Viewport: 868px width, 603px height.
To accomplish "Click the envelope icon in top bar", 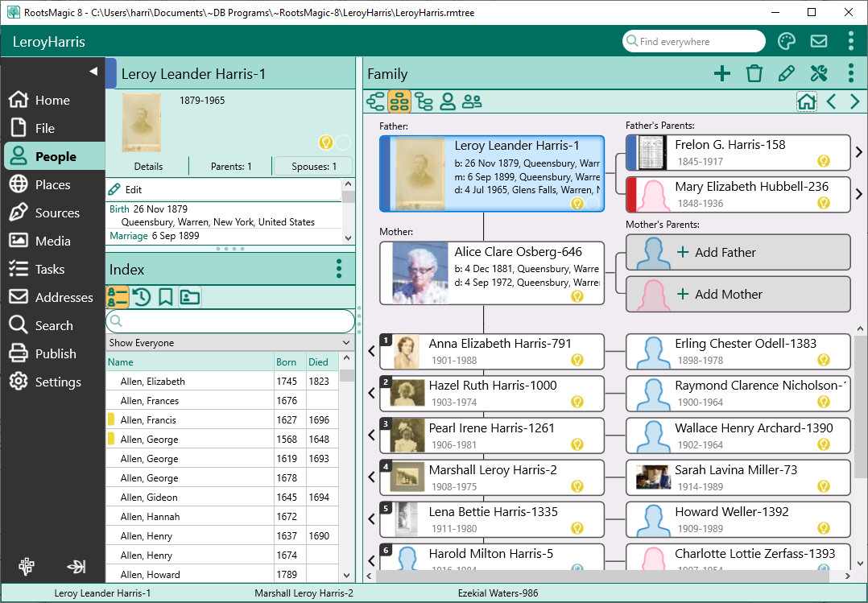I will (818, 42).
